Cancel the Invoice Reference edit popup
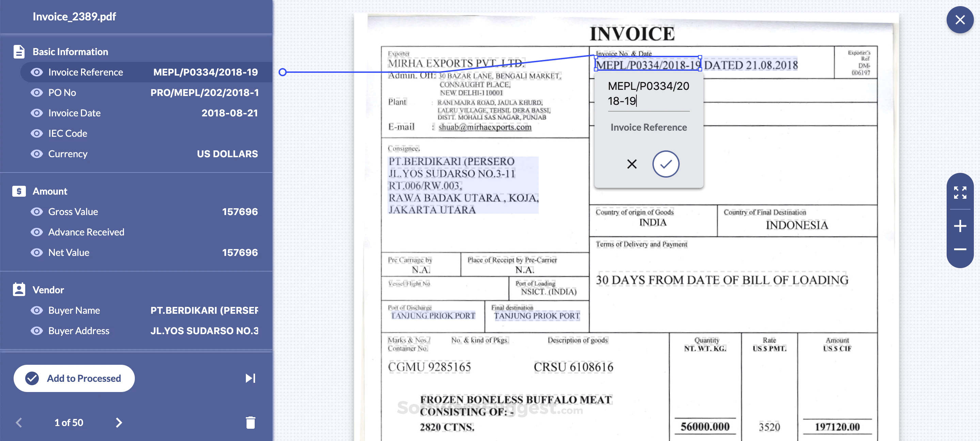 pos(632,164)
